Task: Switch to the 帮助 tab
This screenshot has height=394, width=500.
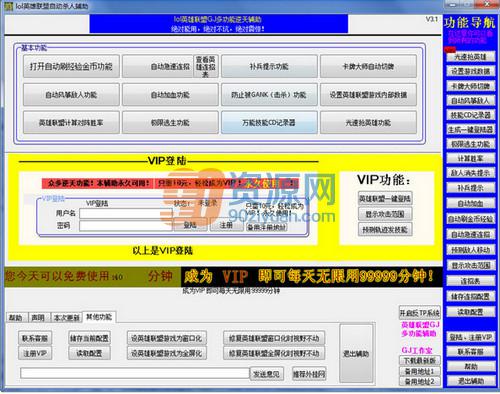Action: [16, 317]
